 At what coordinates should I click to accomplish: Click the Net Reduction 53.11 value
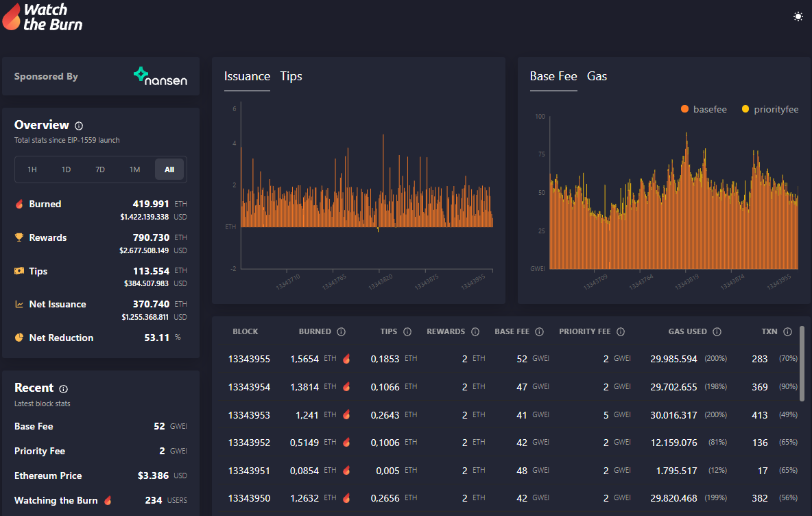(x=157, y=338)
